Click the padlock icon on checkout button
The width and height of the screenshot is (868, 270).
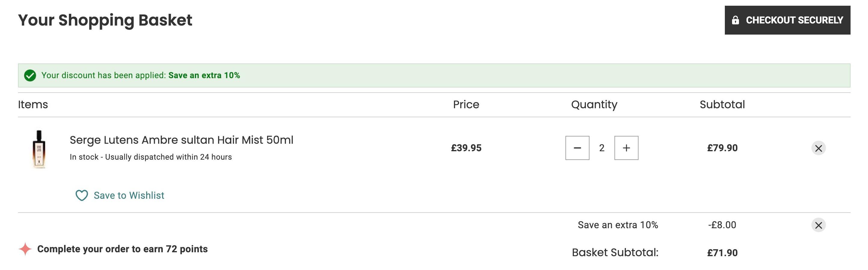(x=735, y=20)
